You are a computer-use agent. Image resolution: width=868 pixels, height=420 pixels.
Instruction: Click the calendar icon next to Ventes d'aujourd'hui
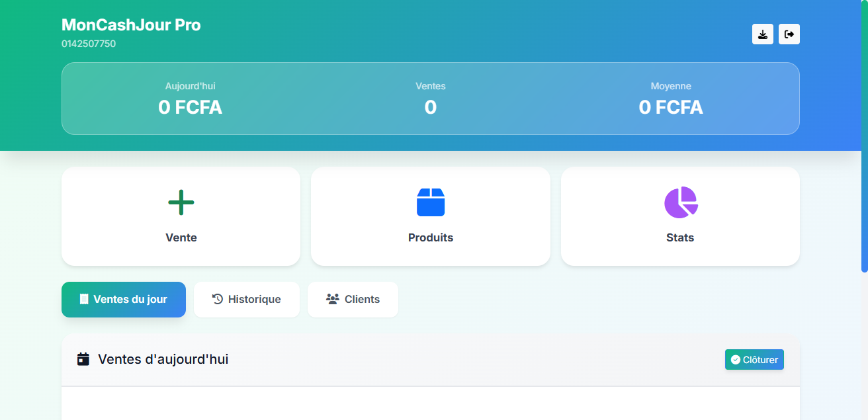83,359
